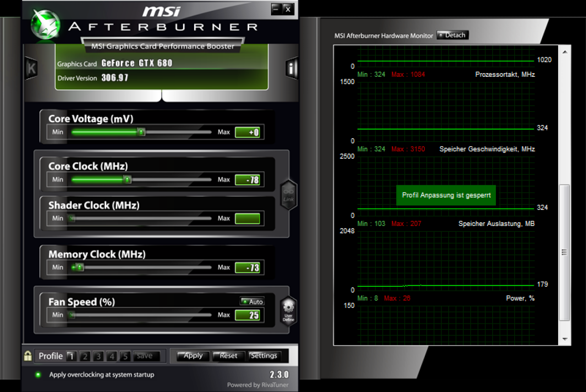Open the Settings button
The image size is (586, 392).
[x=264, y=356]
